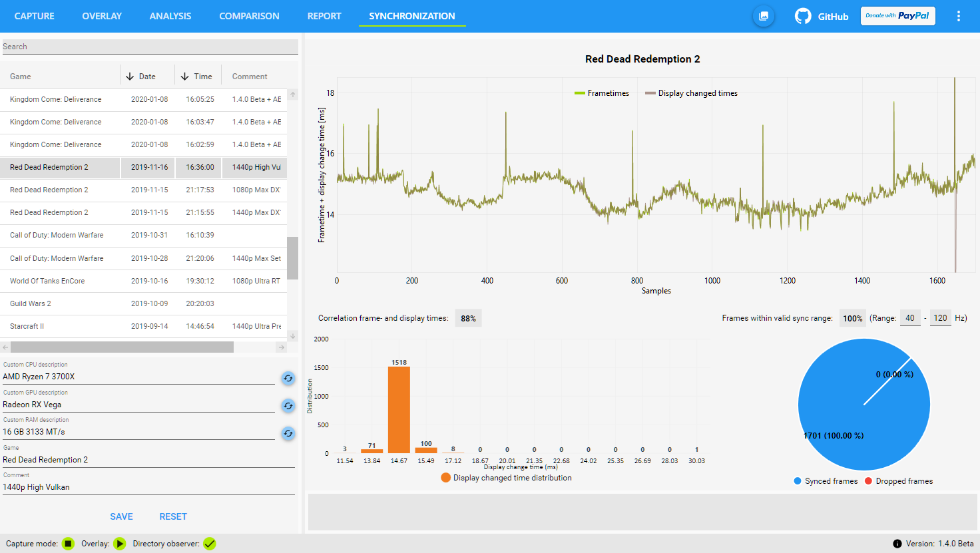Click the SAVE button
980x553 pixels.
click(x=121, y=516)
